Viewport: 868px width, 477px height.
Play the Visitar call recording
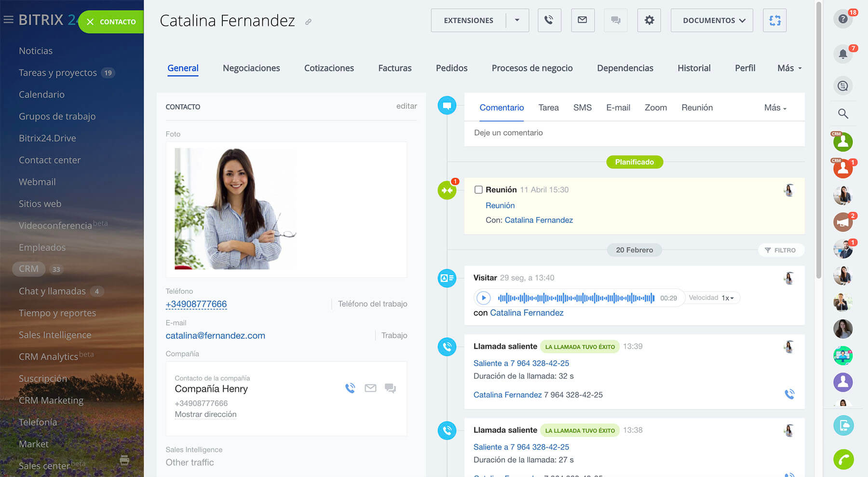coord(483,298)
